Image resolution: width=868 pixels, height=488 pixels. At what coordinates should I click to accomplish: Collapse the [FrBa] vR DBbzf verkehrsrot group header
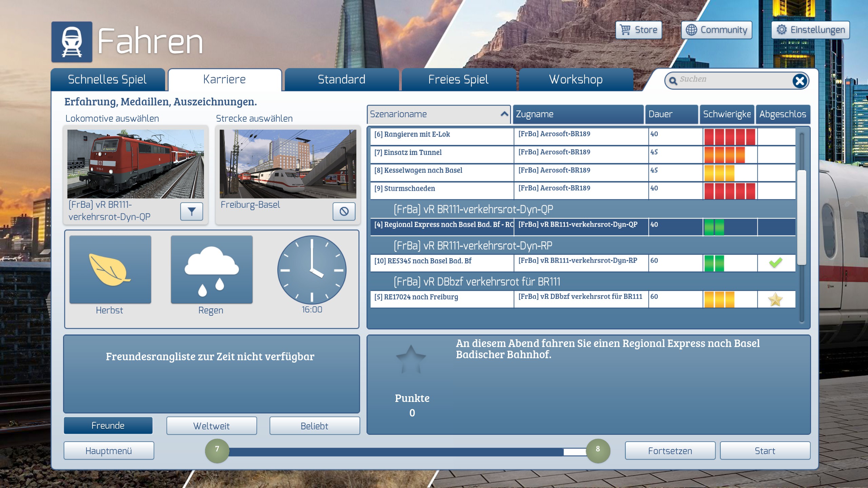477,282
